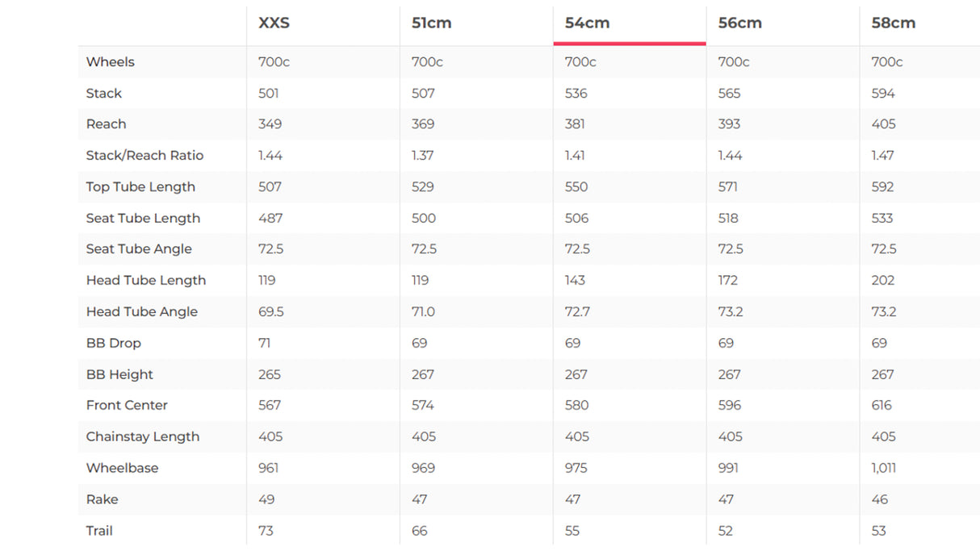This screenshot has height=551, width=980.
Task: Select the Top Tube Length label
Action: (x=140, y=187)
